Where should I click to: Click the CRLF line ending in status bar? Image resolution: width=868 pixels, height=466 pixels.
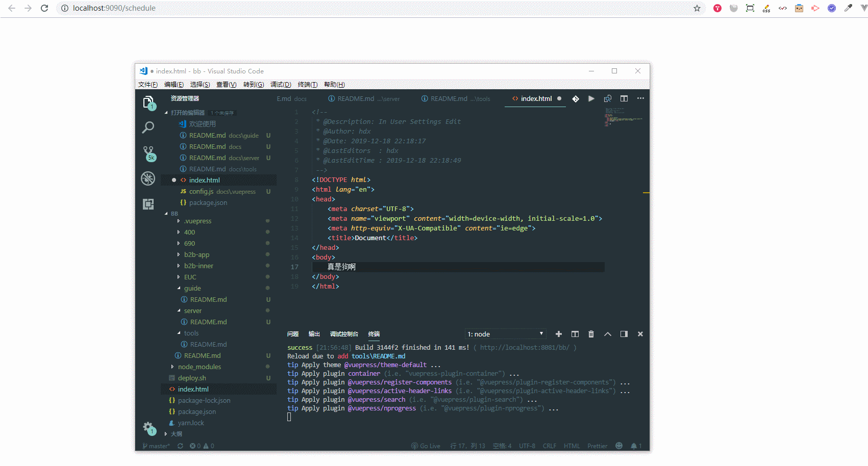point(550,446)
